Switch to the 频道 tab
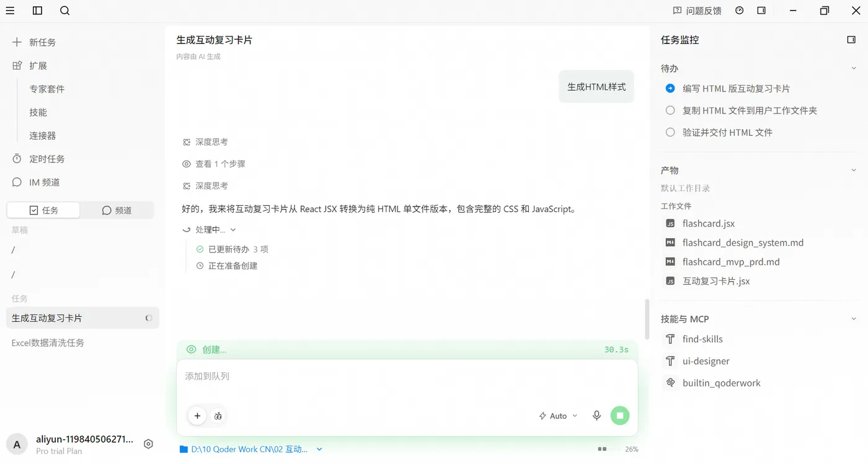 tap(117, 210)
